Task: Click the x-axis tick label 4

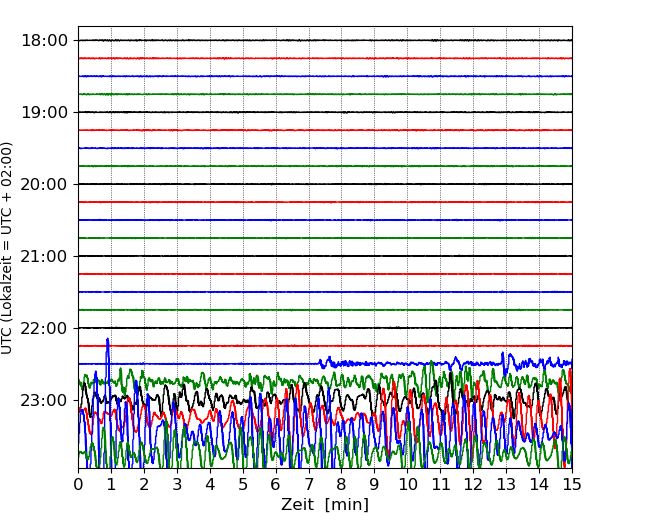Action: (x=210, y=484)
